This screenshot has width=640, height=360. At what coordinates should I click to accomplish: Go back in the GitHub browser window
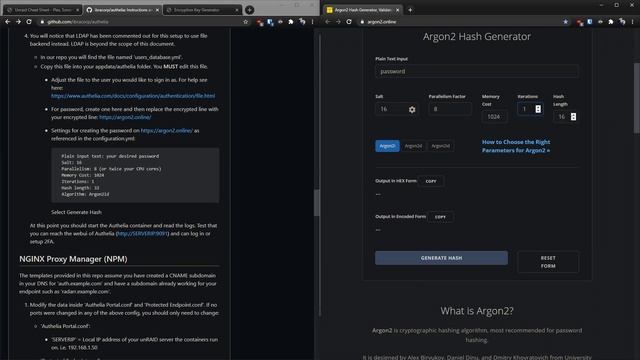click(x=7, y=22)
